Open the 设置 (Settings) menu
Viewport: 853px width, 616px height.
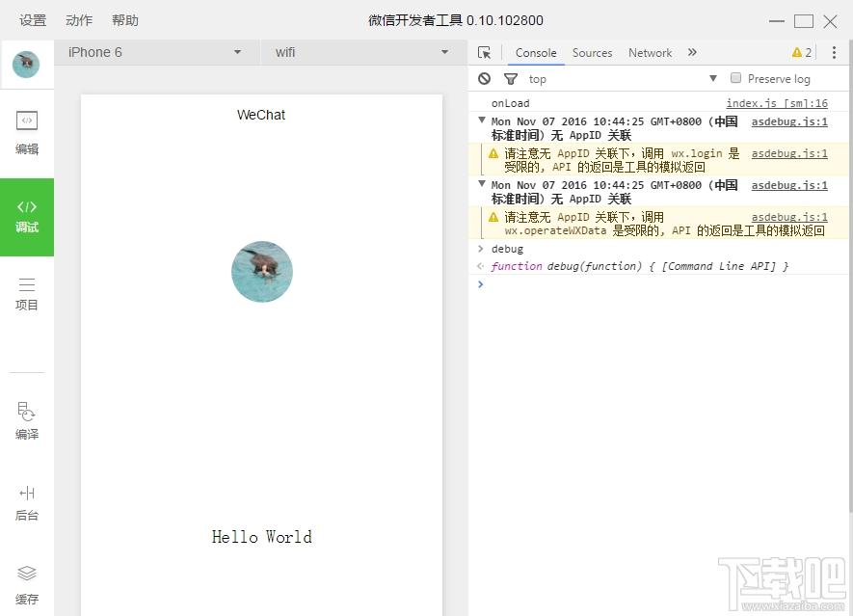33,20
